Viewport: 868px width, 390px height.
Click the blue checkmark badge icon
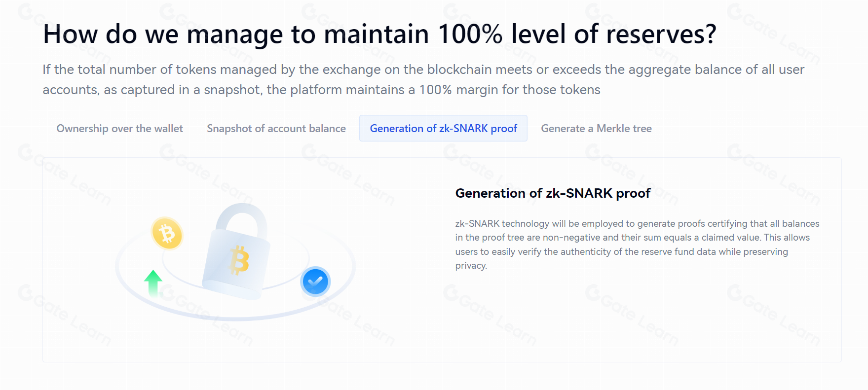(315, 281)
